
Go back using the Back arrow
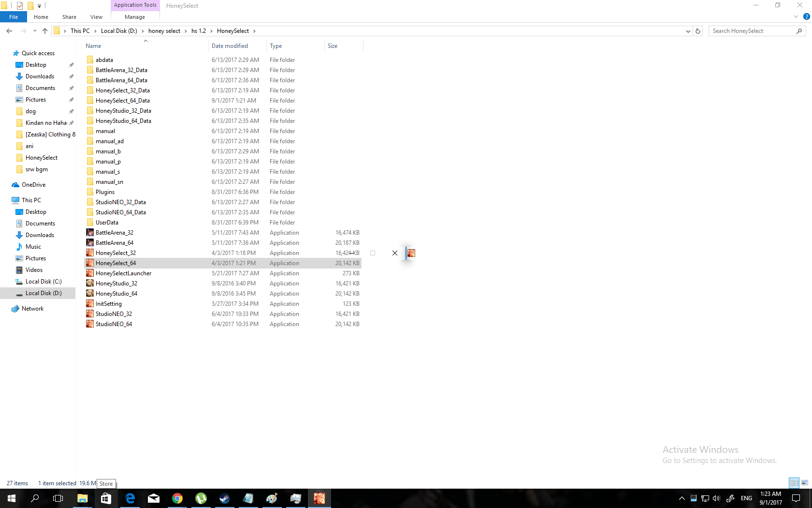point(9,31)
